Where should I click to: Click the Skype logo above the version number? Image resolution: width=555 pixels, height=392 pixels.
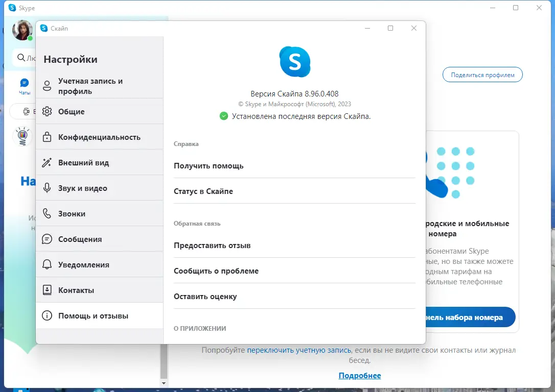[x=295, y=61]
